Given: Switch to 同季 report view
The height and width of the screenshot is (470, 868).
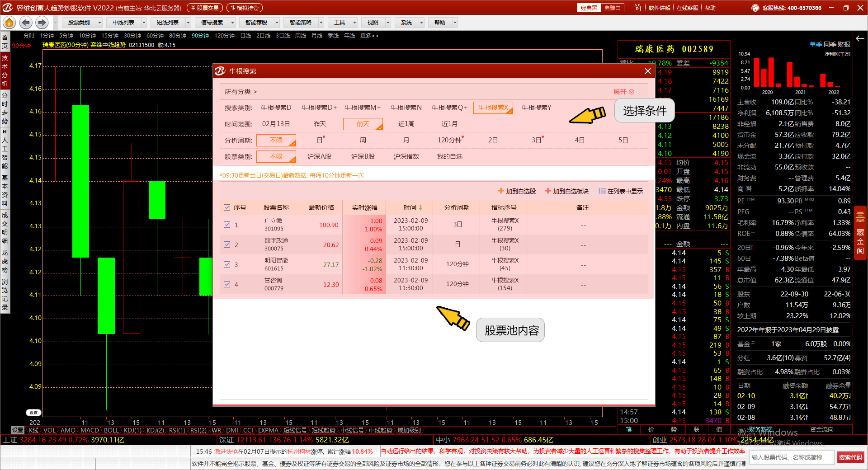Looking at the screenshot, I should click(830, 44).
